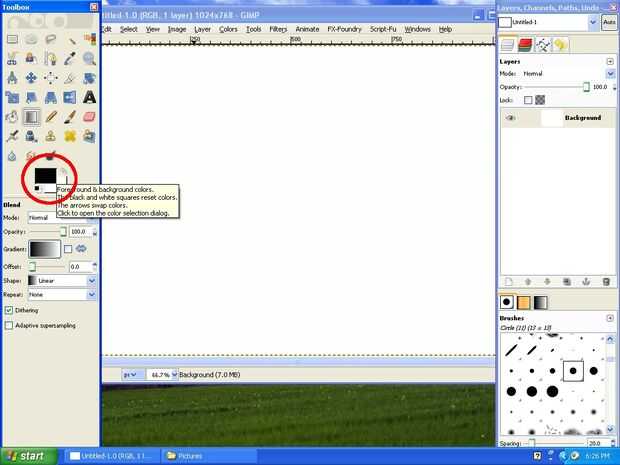
Task: Select the Foreground Select tool
Action: 31,59
